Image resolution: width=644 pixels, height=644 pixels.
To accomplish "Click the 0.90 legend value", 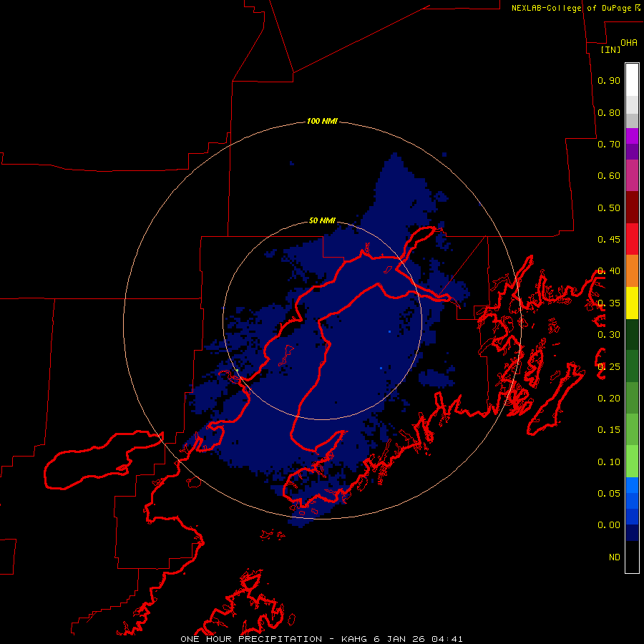I will (x=609, y=80).
